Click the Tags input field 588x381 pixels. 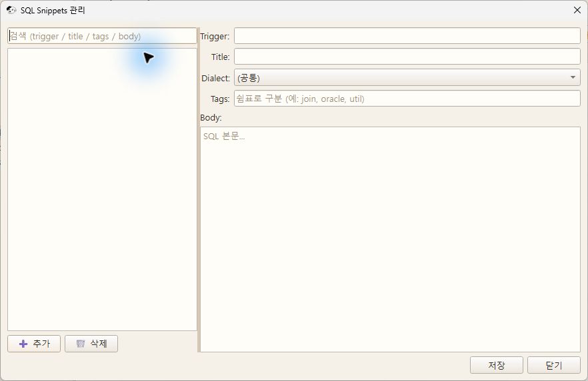point(407,99)
